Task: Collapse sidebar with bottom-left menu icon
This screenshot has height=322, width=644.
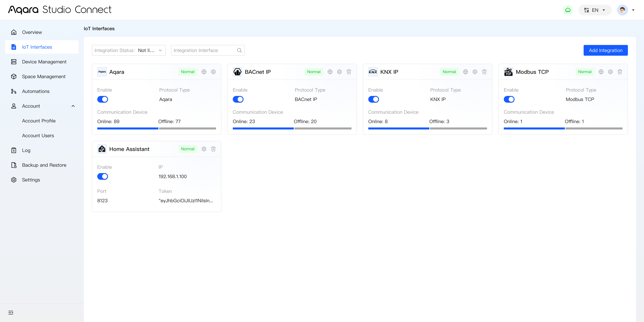Action: [11, 312]
